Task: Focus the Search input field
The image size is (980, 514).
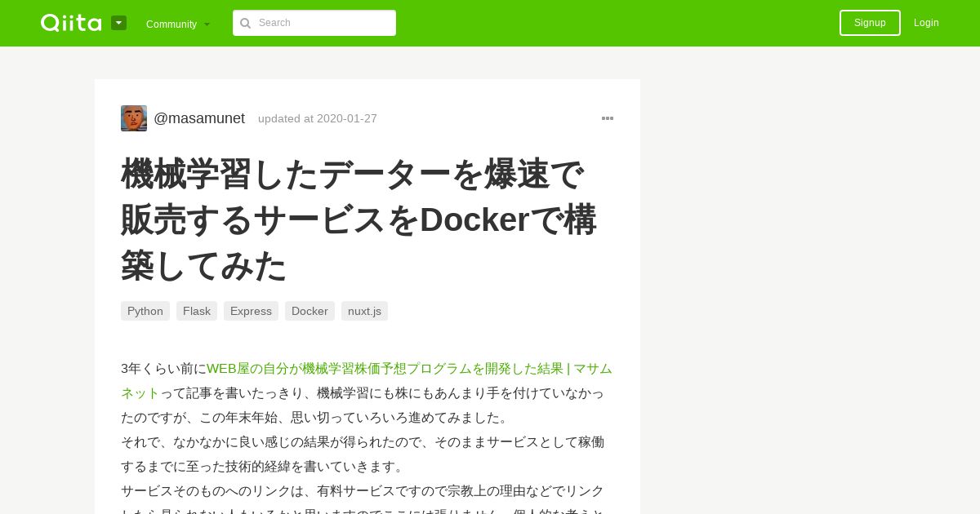Action: pos(314,23)
